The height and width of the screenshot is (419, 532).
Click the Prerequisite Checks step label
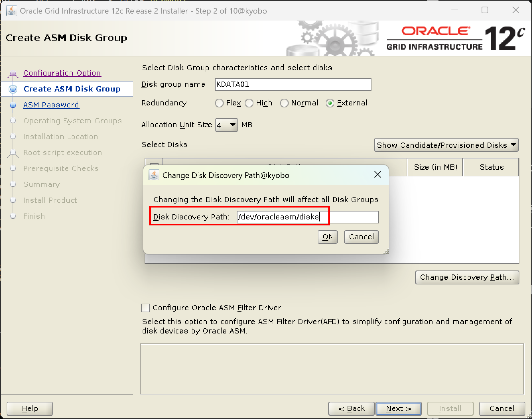(x=61, y=168)
